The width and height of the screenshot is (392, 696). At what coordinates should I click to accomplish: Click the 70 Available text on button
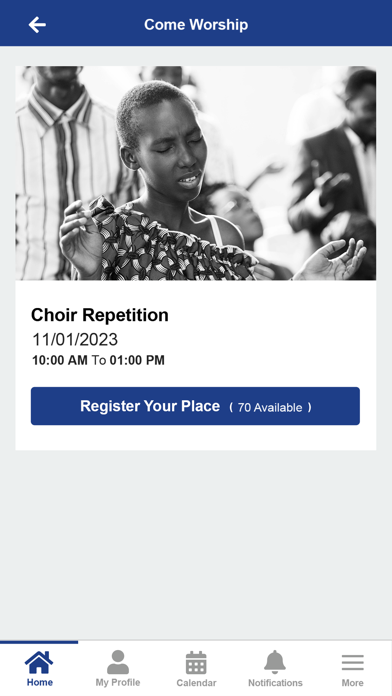270,407
